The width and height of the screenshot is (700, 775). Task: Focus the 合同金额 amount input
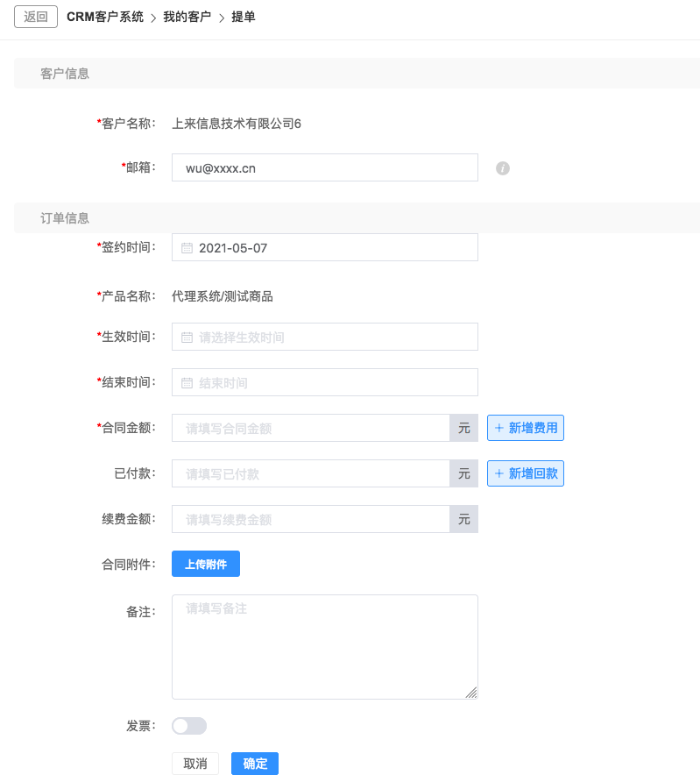pyautogui.click(x=311, y=428)
